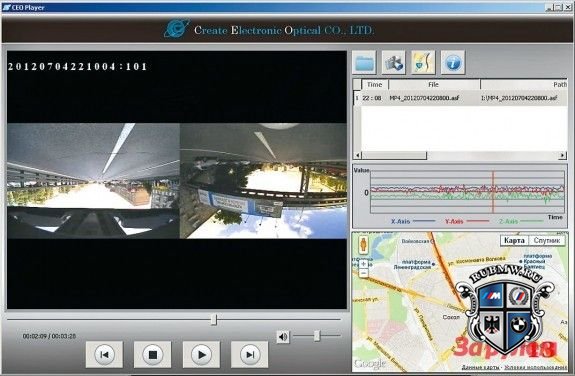Click the blue info icon

click(x=453, y=62)
